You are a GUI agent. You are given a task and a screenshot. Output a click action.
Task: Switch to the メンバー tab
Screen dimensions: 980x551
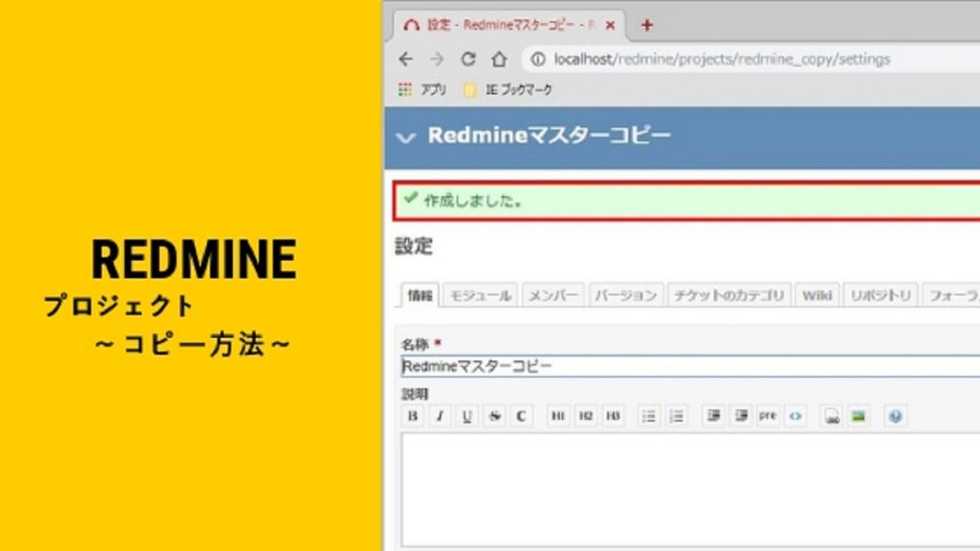coord(553,296)
